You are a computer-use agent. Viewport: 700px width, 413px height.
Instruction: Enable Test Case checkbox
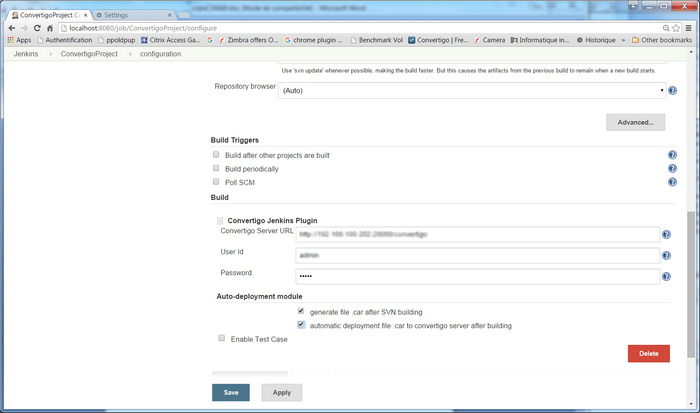click(222, 338)
